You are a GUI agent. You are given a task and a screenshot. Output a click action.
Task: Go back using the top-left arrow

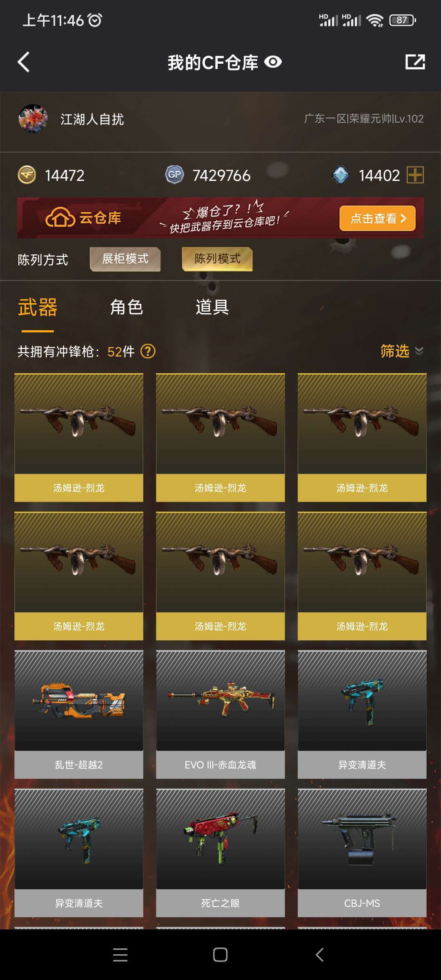click(24, 62)
